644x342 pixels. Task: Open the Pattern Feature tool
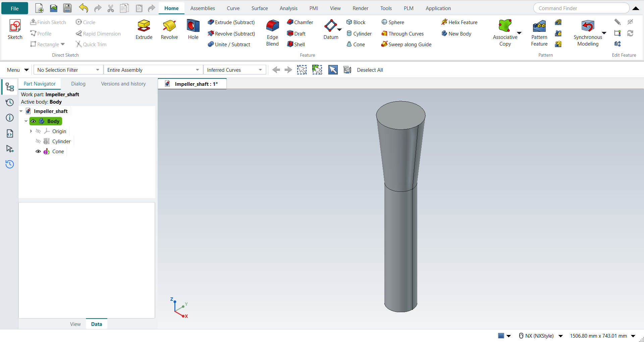coord(539,33)
